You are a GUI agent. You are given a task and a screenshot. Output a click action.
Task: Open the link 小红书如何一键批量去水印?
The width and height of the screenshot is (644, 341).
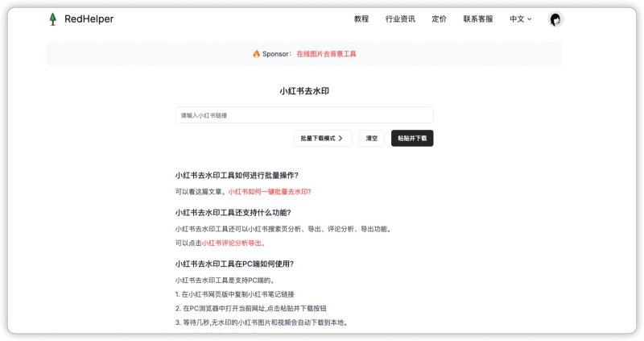coord(270,192)
